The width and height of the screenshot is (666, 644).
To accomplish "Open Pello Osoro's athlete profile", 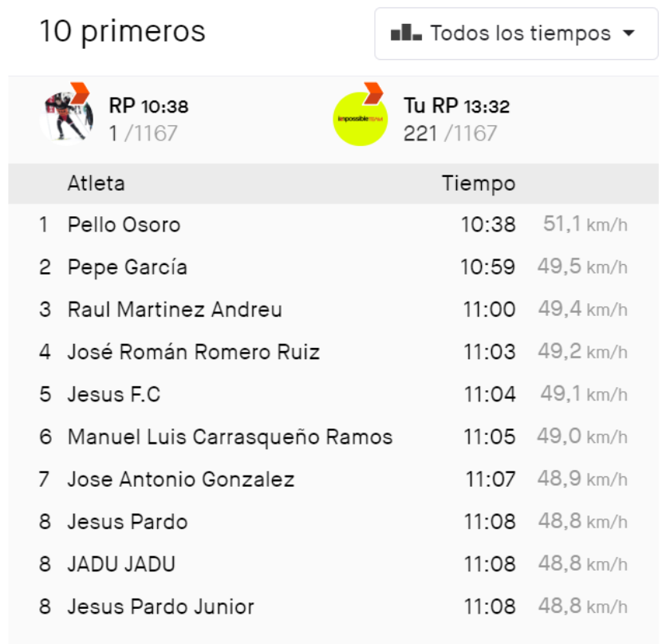I will point(124,225).
